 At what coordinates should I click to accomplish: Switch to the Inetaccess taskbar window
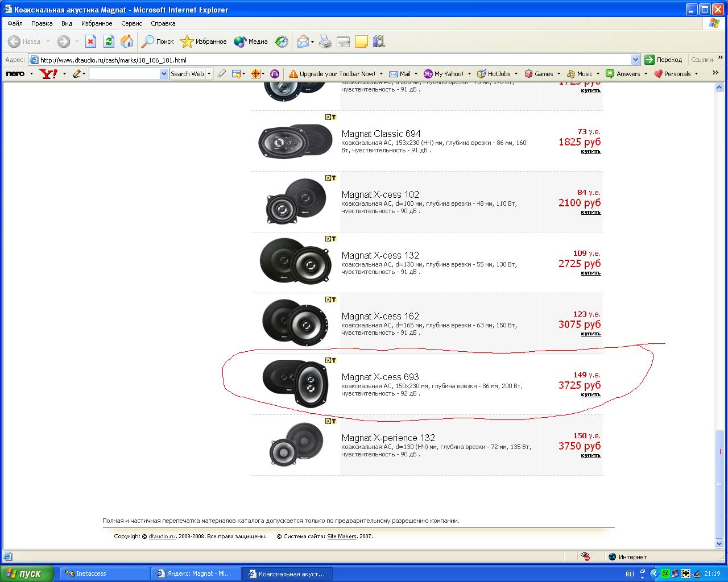[x=104, y=573]
